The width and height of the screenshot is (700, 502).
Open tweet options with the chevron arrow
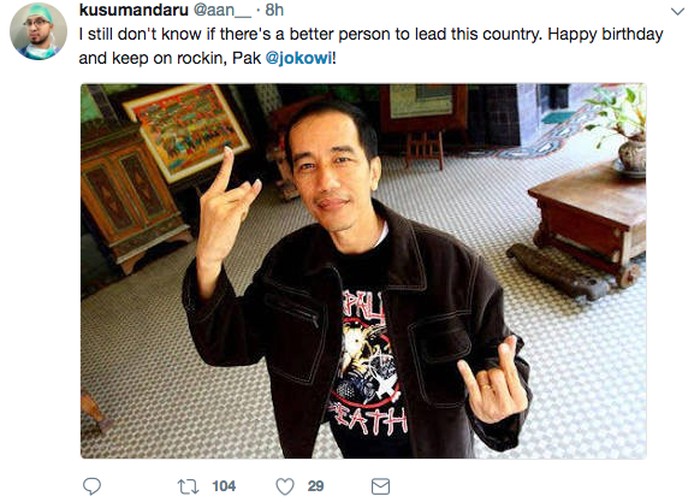[x=678, y=11]
